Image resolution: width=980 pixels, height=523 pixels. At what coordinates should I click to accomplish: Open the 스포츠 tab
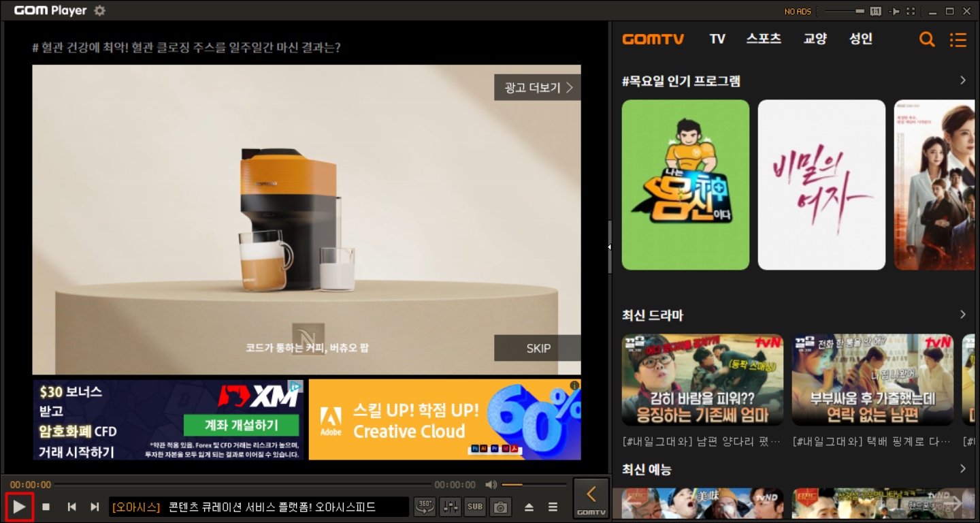tap(764, 39)
